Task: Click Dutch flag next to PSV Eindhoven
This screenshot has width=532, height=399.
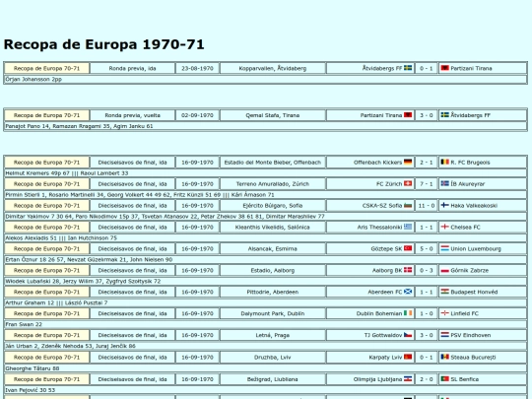Action: [444, 335]
